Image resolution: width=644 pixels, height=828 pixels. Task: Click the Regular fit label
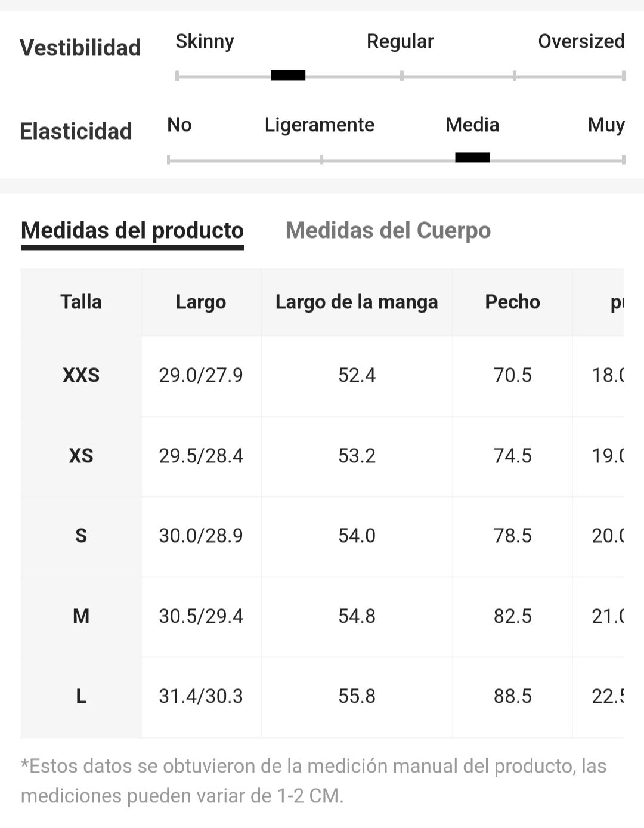[400, 41]
